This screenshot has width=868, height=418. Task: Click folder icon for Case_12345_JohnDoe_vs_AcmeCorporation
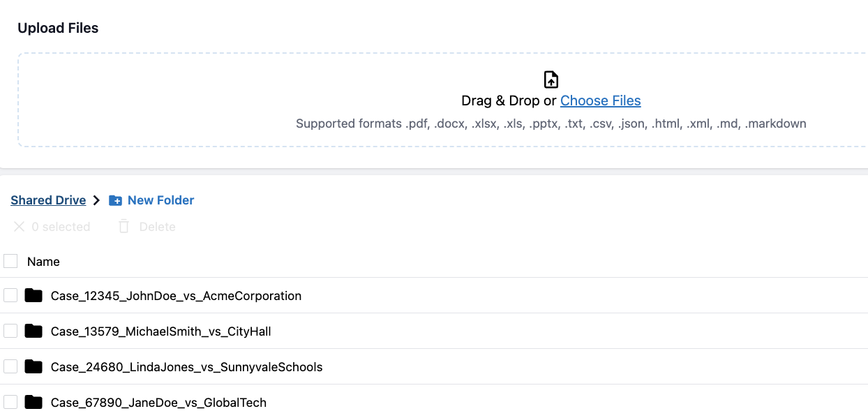point(33,296)
